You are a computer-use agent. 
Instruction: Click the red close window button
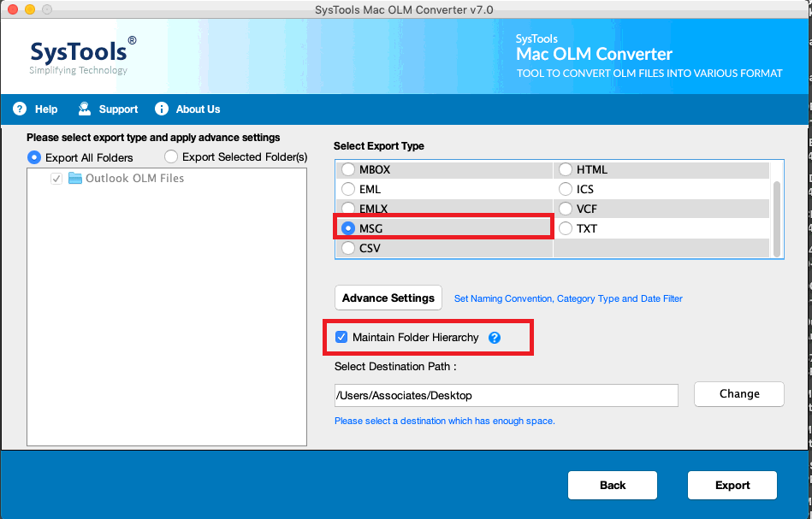pyautogui.click(x=13, y=9)
